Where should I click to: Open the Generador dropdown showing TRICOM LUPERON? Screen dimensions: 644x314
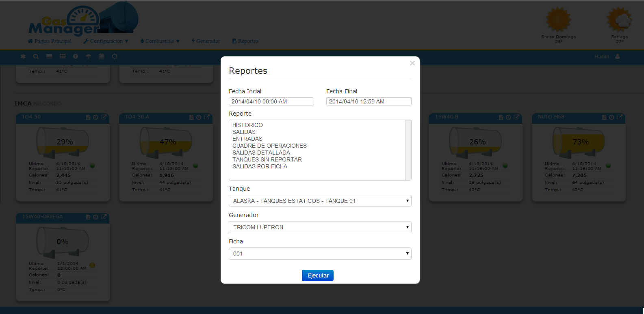(320, 227)
